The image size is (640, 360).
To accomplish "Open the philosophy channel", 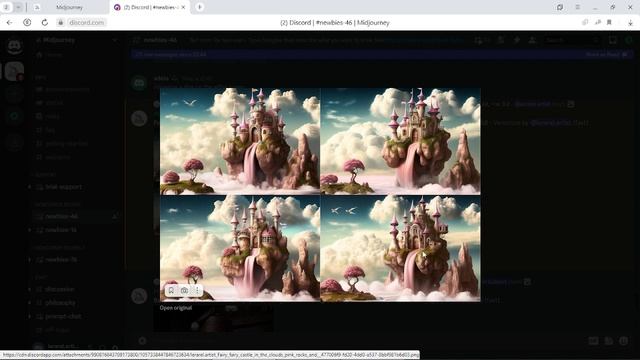I will click(x=60, y=303).
